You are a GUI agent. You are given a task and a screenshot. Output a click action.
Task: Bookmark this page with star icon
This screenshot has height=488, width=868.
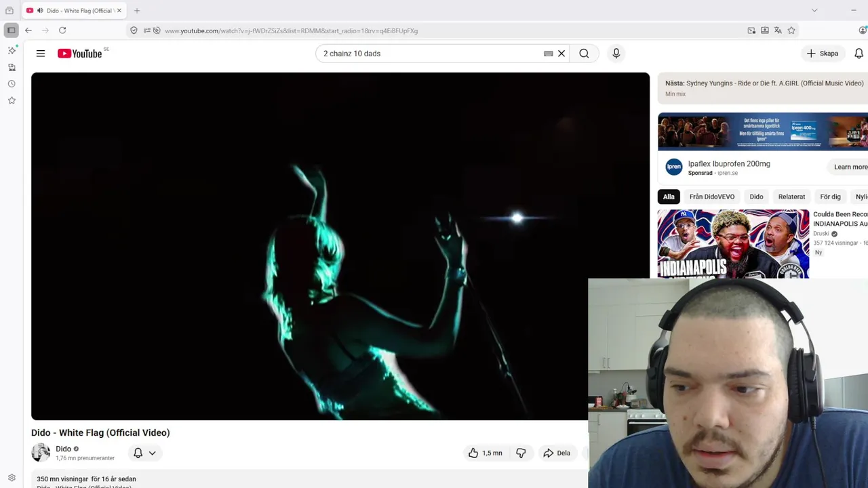(791, 30)
